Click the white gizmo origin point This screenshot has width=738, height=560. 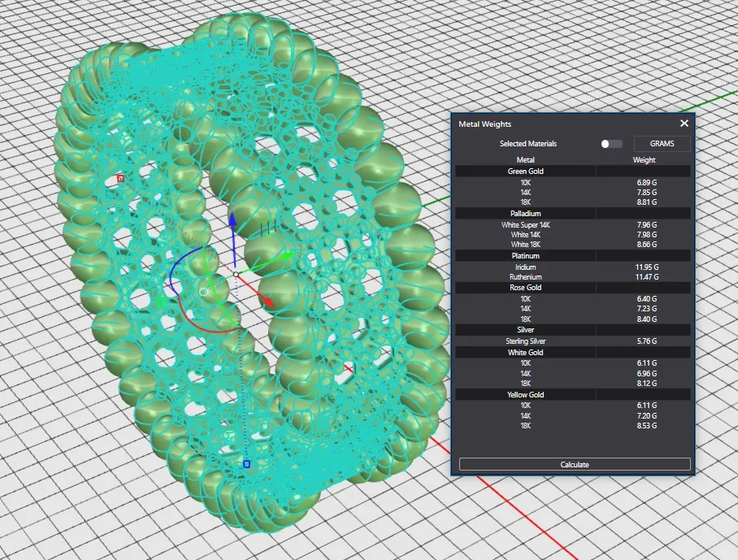coord(236,275)
